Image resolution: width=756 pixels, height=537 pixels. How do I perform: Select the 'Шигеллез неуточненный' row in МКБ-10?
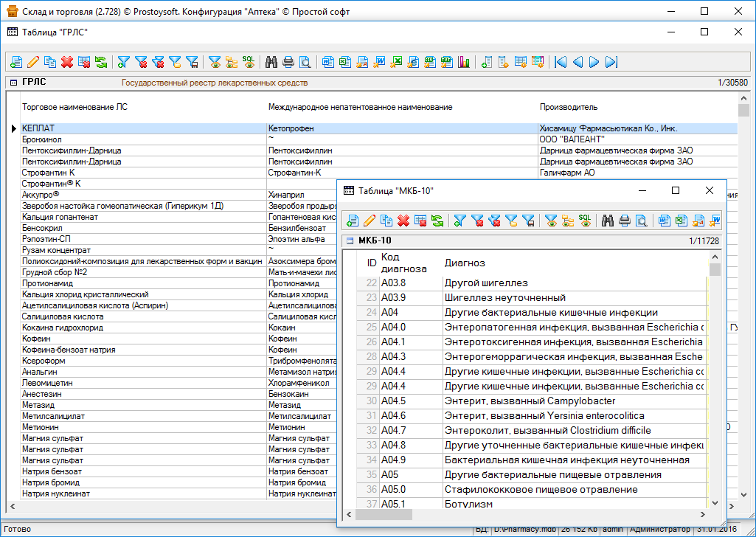click(x=531, y=298)
